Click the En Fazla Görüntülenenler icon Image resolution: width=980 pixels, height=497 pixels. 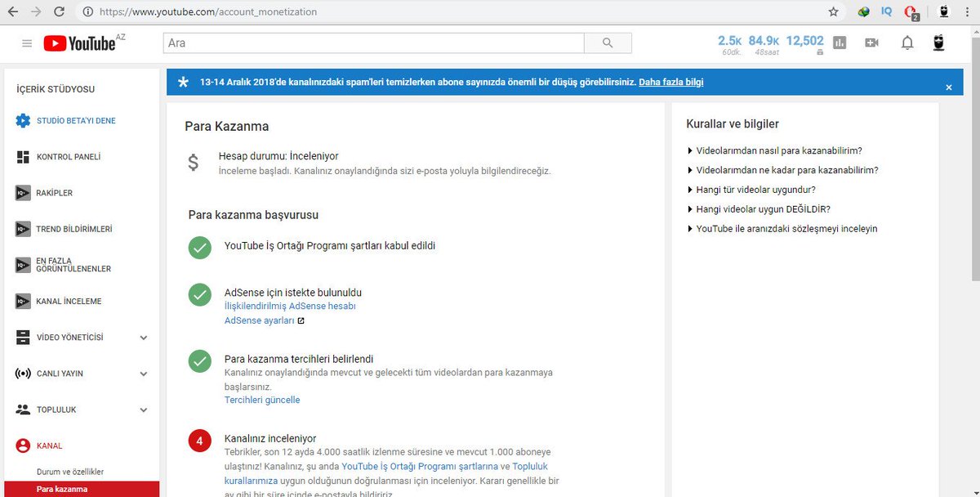(x=23, y=265)
